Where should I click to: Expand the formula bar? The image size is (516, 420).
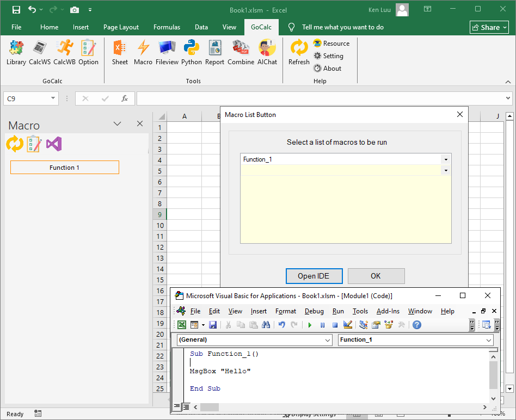(x=508, y=98)
